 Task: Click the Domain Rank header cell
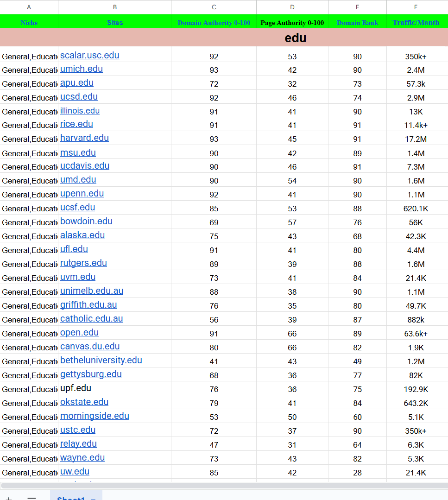pos(358,22)
